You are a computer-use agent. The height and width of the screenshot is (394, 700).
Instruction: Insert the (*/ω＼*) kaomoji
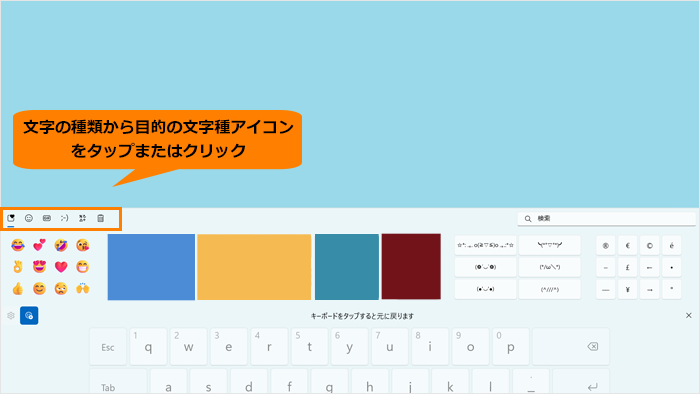point(550,267)
